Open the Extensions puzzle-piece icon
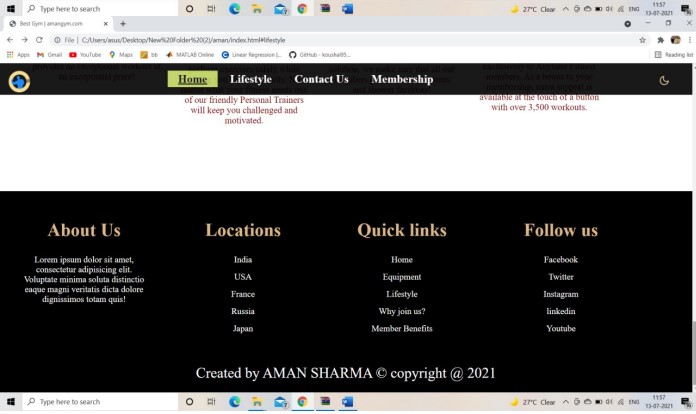This screenshot has height=414, width=696. [x=660, y=40]
